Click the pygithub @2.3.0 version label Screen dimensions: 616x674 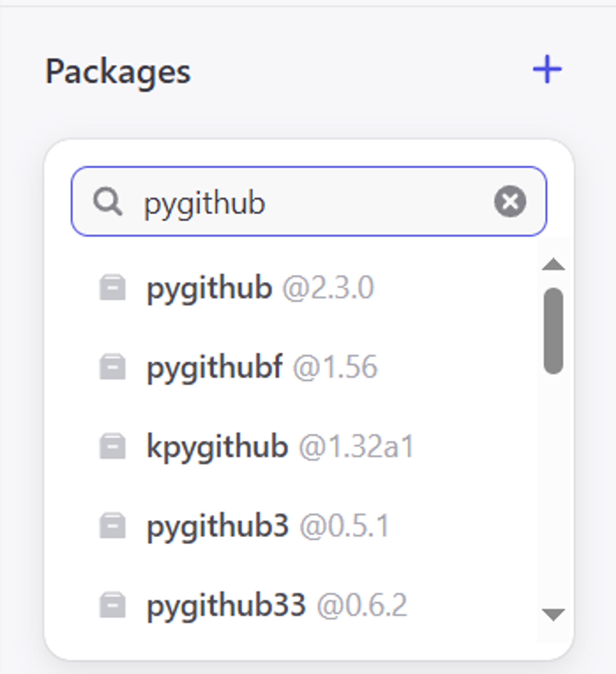[x=328, y=288]
